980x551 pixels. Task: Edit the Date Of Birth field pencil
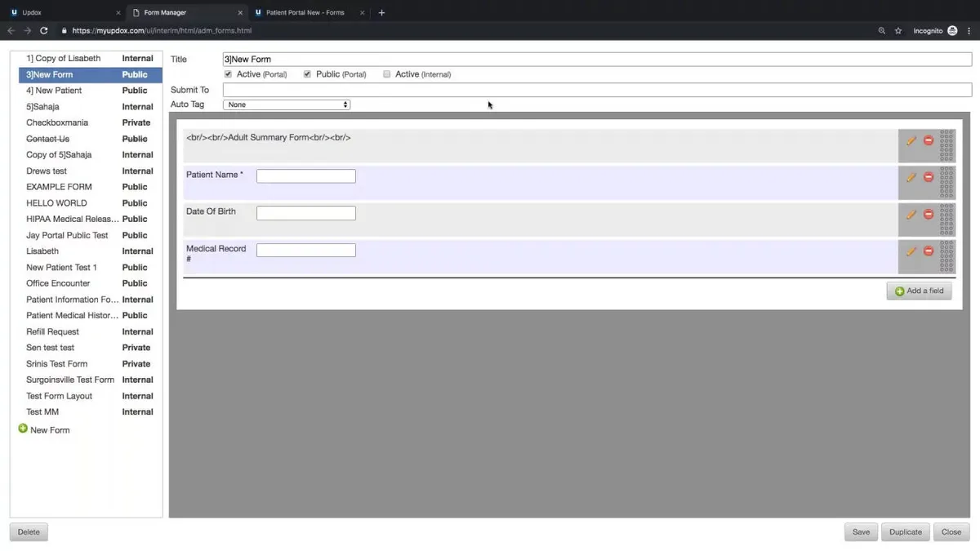pos(911,215)
